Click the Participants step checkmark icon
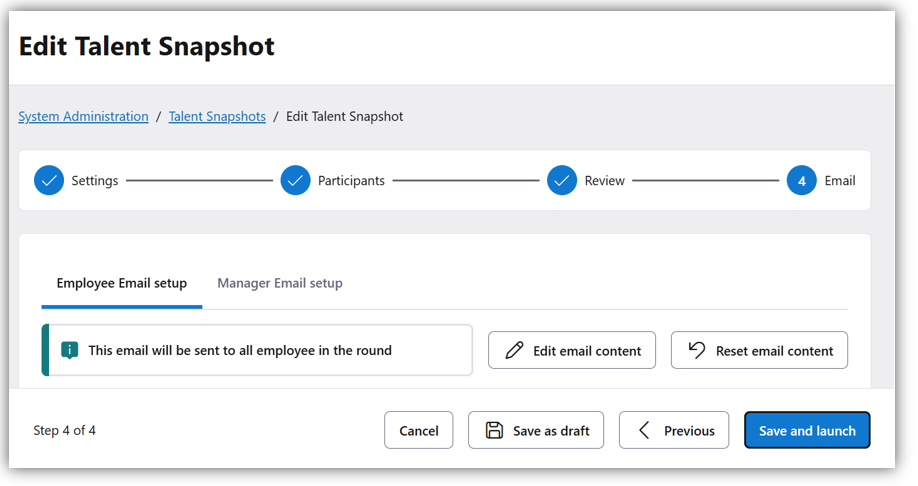The height and width of the screenshot is (486, 918). [x=295, y=181]
